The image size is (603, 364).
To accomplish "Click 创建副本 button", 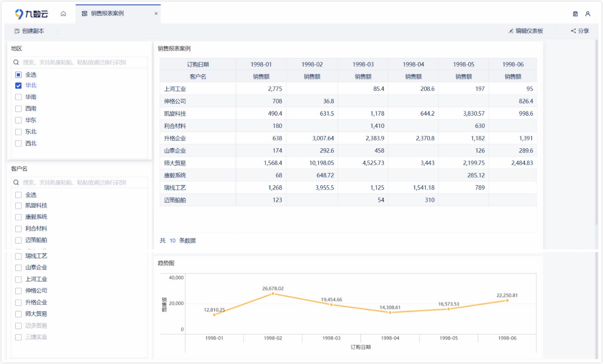I will point(29,31).
